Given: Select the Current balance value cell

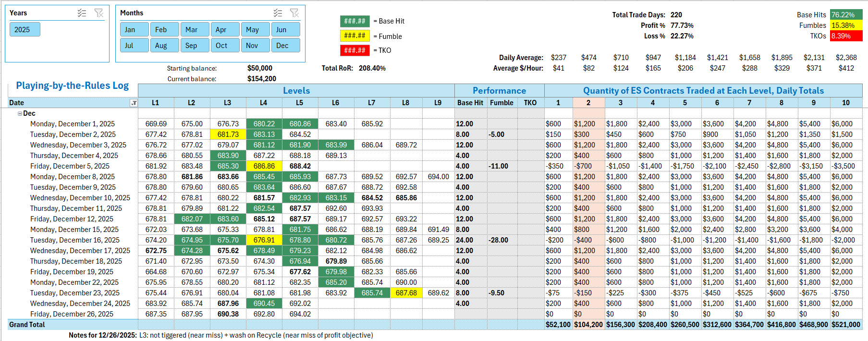Looking at the screenshot, I should point(261,79).
